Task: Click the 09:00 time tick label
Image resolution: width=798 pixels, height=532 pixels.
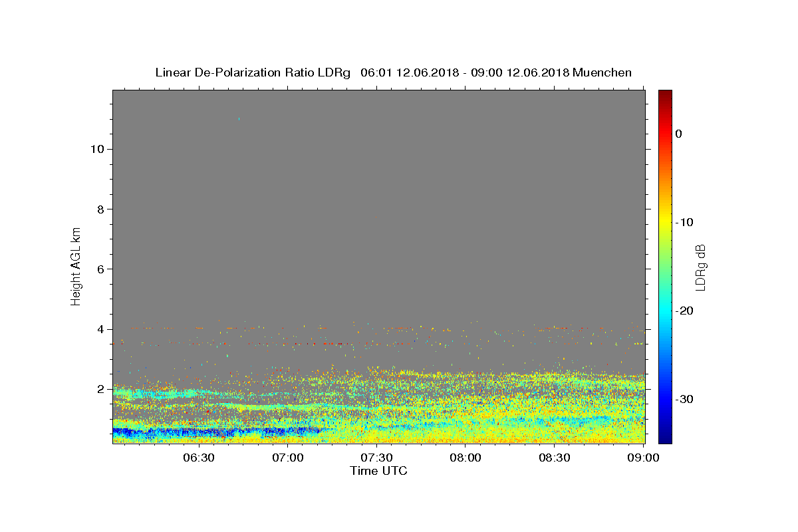Action: click(x=643, y=458)
